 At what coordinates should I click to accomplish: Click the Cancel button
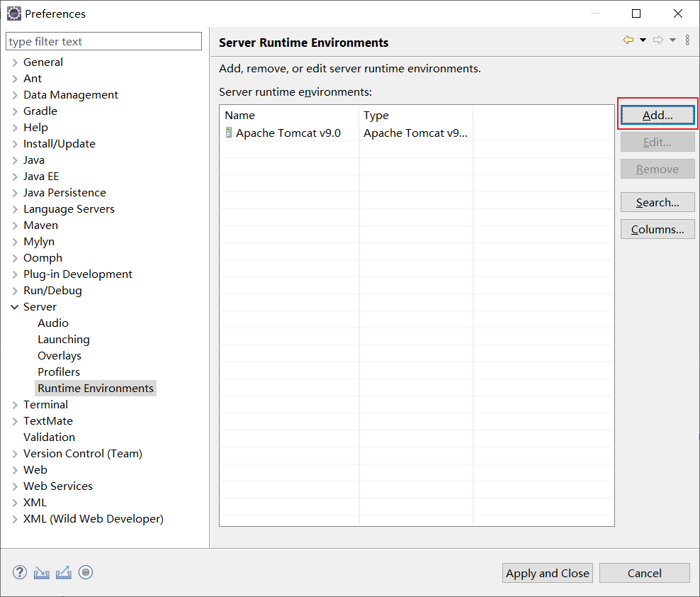tap(645, 573)
